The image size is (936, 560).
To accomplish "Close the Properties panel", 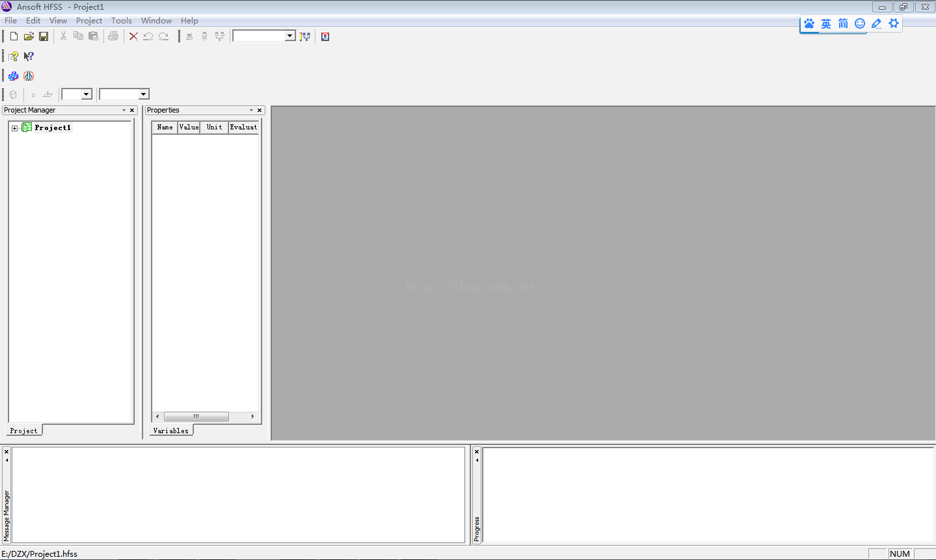I will [x=260, y=111].
